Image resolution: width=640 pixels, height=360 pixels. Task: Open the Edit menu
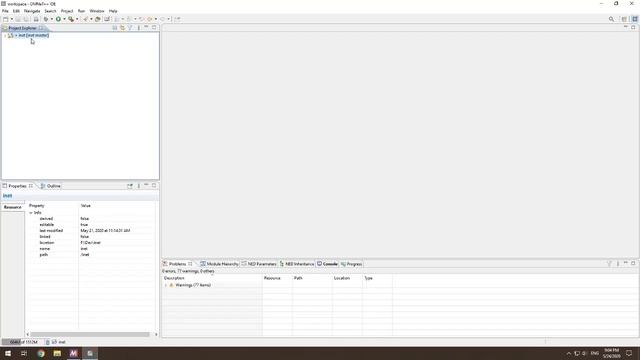(x=16, y=11)
